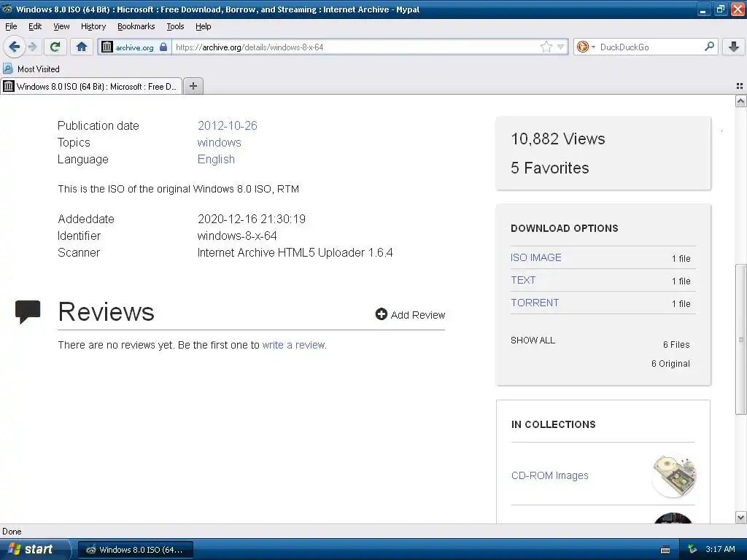Click the Most Visited bookmarks icon

(x=7, y=69)
